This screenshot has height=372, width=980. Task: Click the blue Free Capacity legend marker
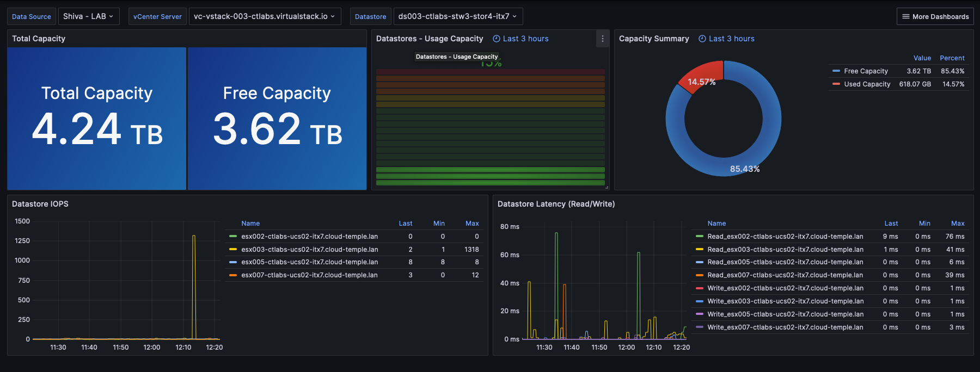coord(836,71)
